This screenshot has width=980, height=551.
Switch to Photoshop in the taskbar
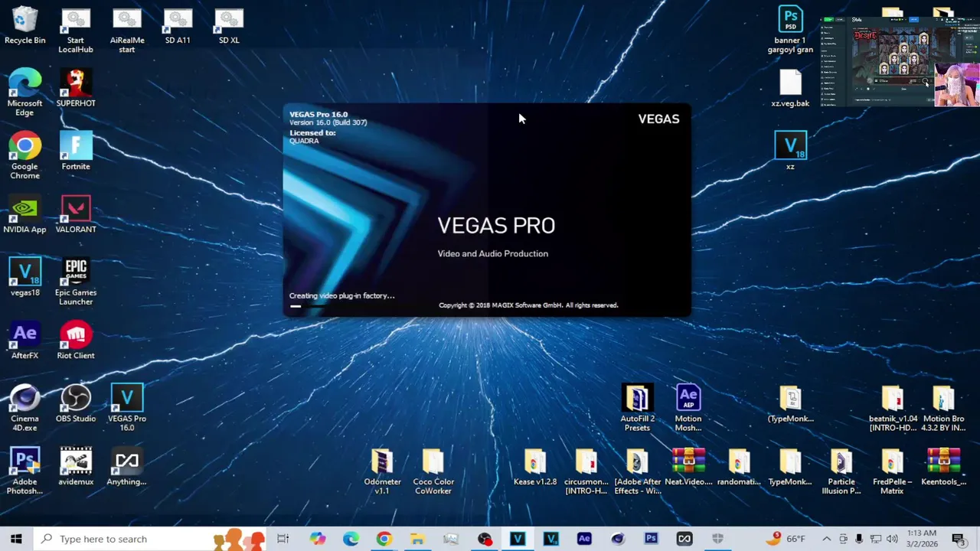click(651, 539)
